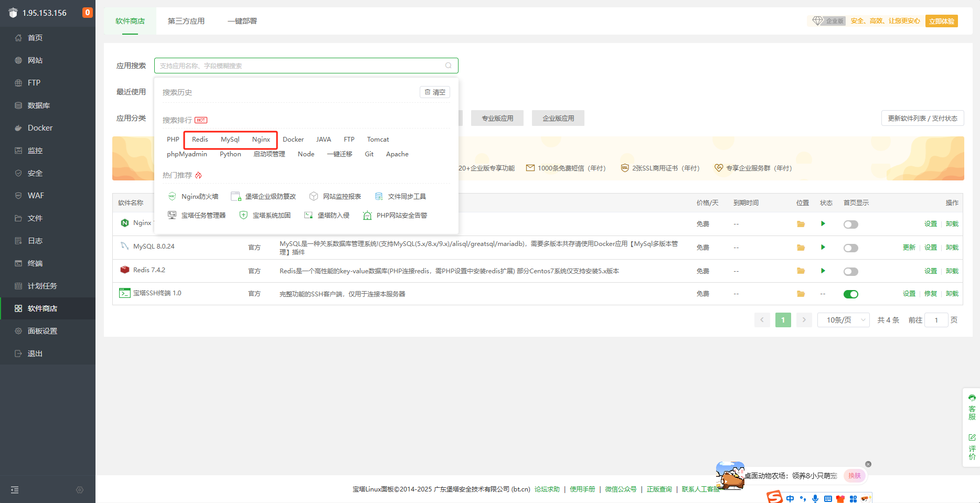Image resolution: width=980 pixels, height=503 pixels.
Task: Click the status play icon for MySQL
Action: (x=823, y=247)
